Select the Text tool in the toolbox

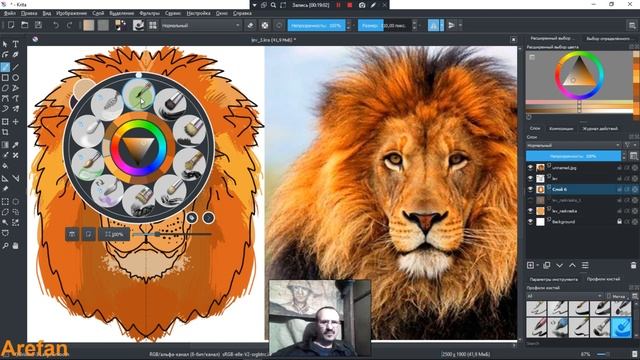click(16, 44)
